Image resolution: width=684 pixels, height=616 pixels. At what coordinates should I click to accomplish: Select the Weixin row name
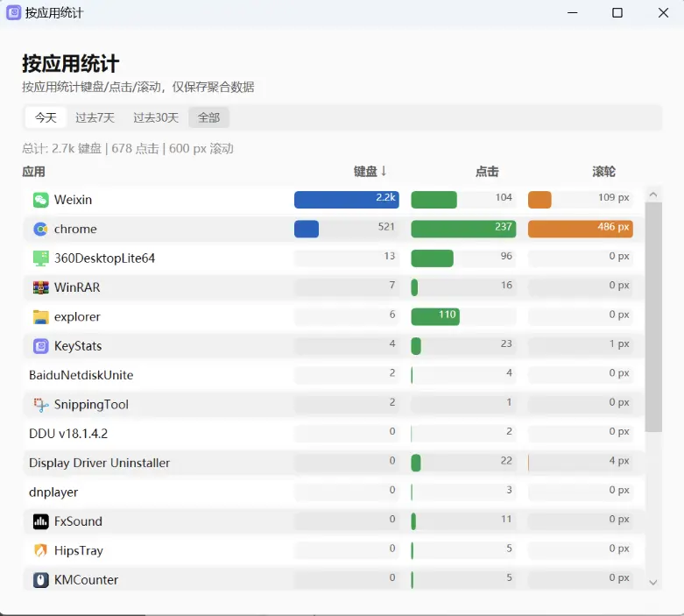point(73,200)
